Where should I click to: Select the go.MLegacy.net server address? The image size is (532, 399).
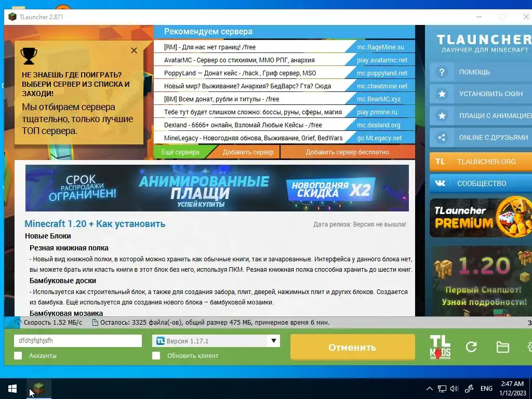[x=379, y=138]
